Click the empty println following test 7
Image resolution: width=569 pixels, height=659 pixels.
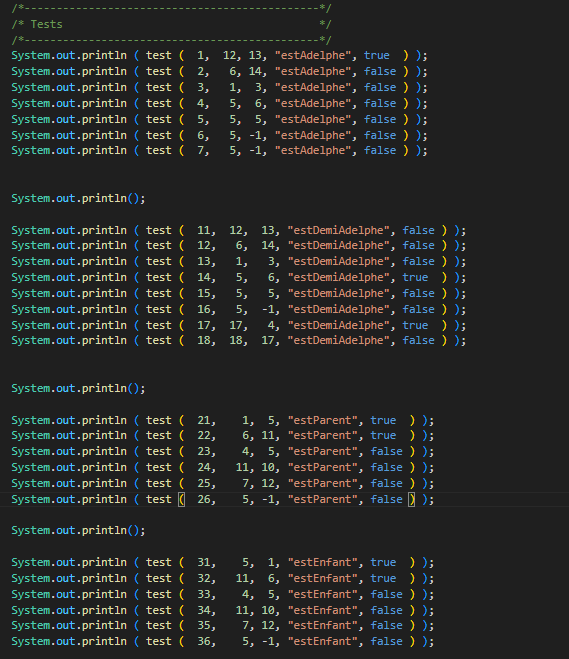[x=78, y=198]
